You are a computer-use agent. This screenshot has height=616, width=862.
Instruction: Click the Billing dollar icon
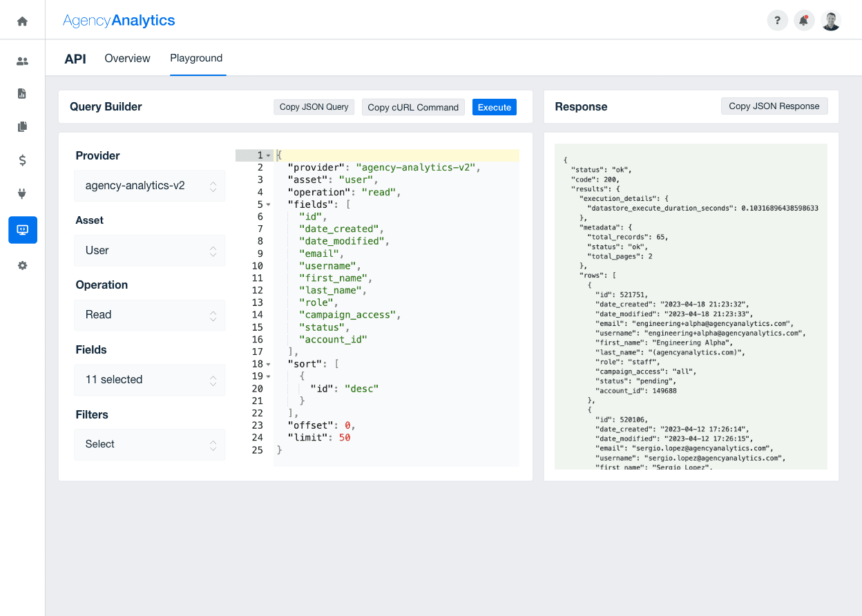coord(22,160)
